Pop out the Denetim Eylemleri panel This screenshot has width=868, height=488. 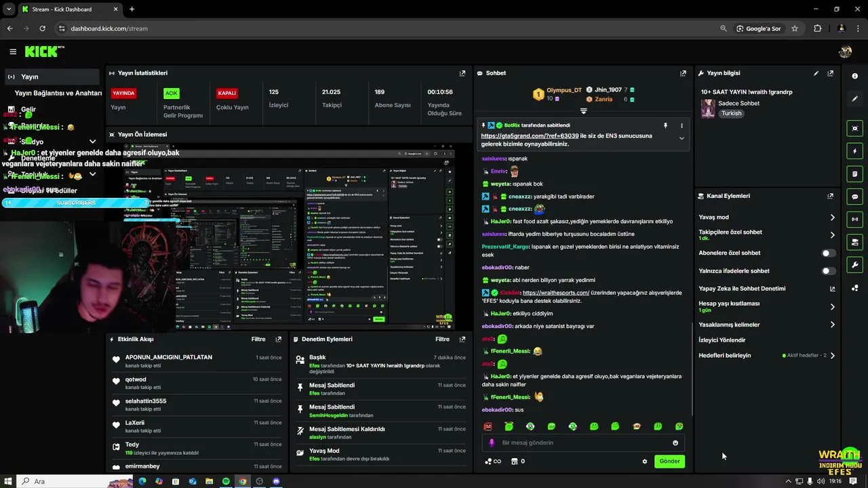462,339
